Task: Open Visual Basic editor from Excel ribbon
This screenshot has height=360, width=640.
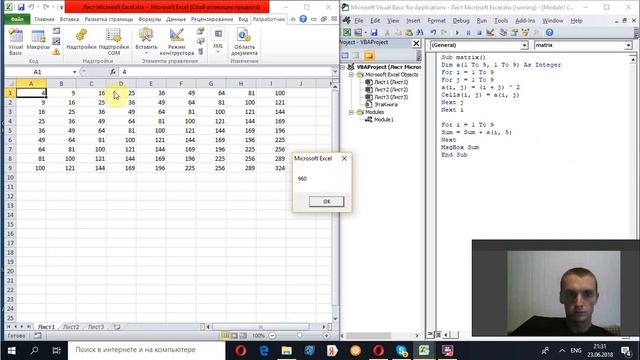Action: (x=16, y=42)
